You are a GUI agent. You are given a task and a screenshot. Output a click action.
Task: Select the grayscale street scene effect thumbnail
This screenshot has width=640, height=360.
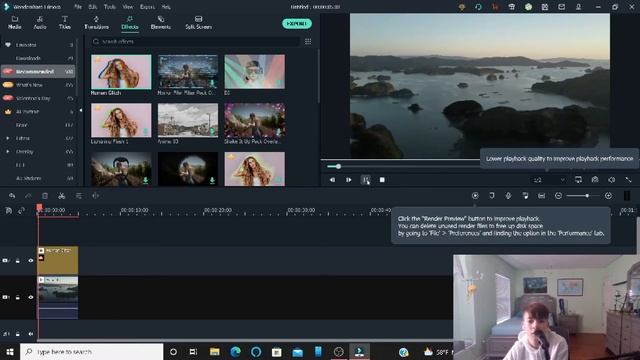188,120
